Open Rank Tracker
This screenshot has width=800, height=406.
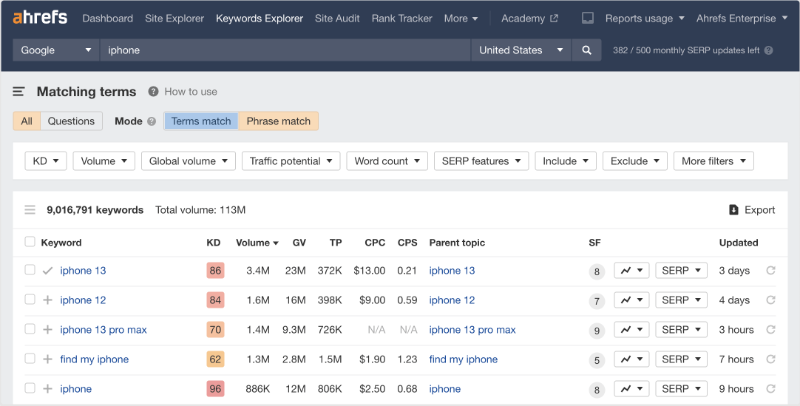(402, 18)
